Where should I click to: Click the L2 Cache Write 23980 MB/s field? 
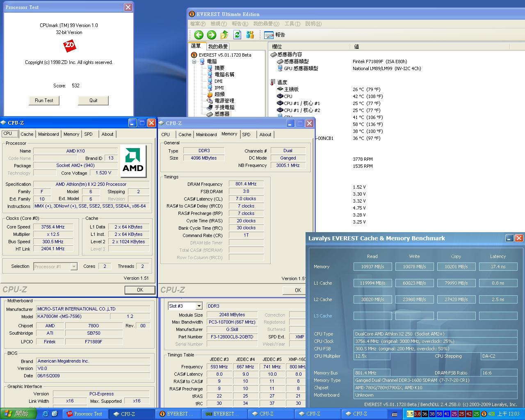point(414,299)
